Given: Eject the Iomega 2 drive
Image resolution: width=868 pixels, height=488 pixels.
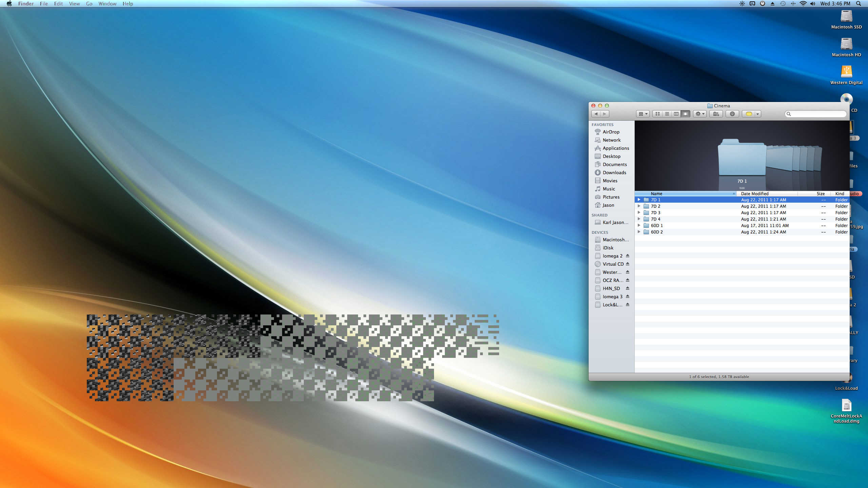Looking at the screenshot, I should point(628,256).
